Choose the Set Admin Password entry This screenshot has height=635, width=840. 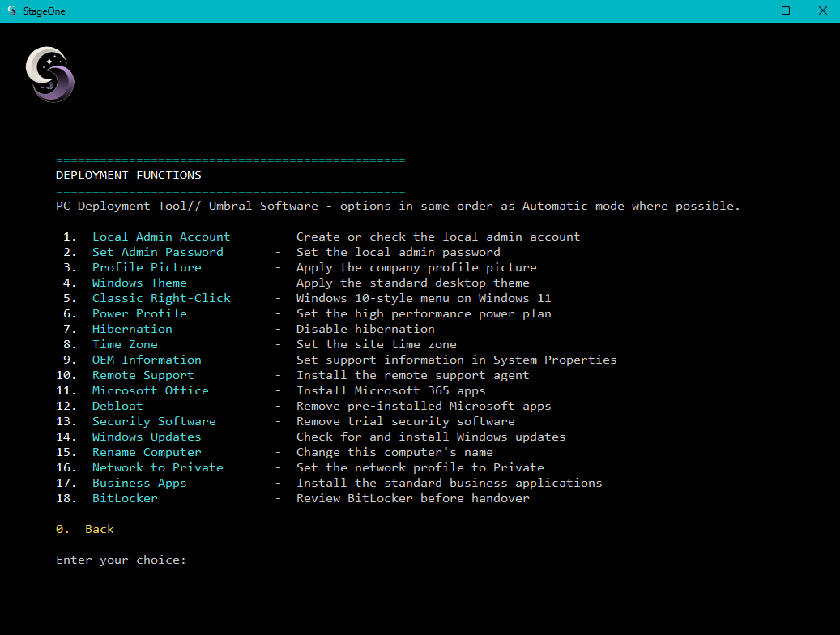pyautogui.click(x=157, y=253)
